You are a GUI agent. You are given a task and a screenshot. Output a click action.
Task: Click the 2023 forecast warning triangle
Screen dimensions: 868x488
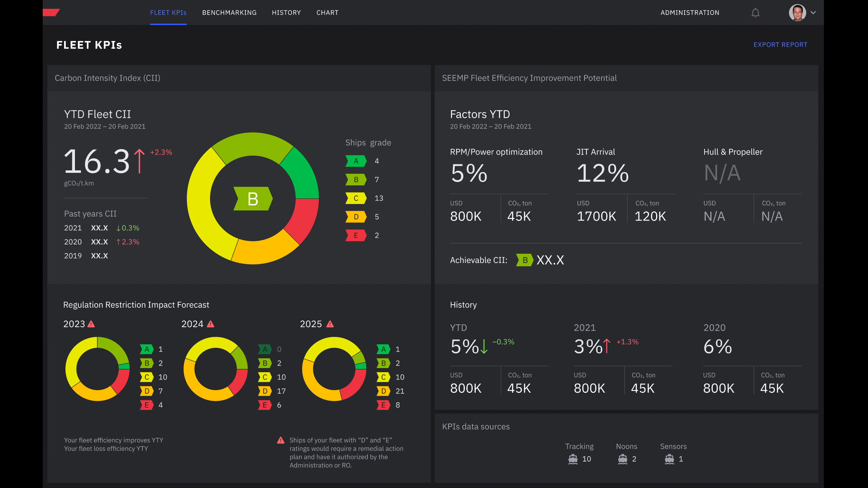pyautogui.click(x=91, y=324)
